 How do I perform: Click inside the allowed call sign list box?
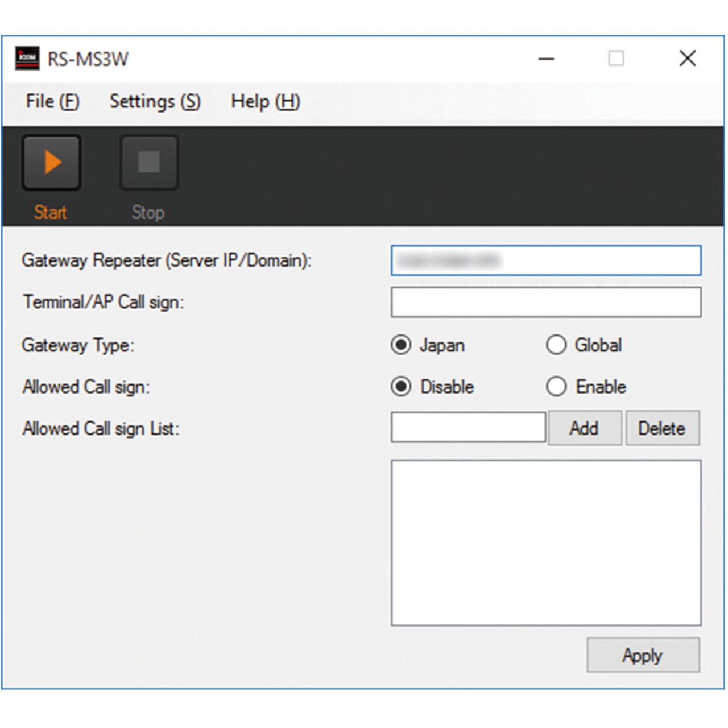546,543
